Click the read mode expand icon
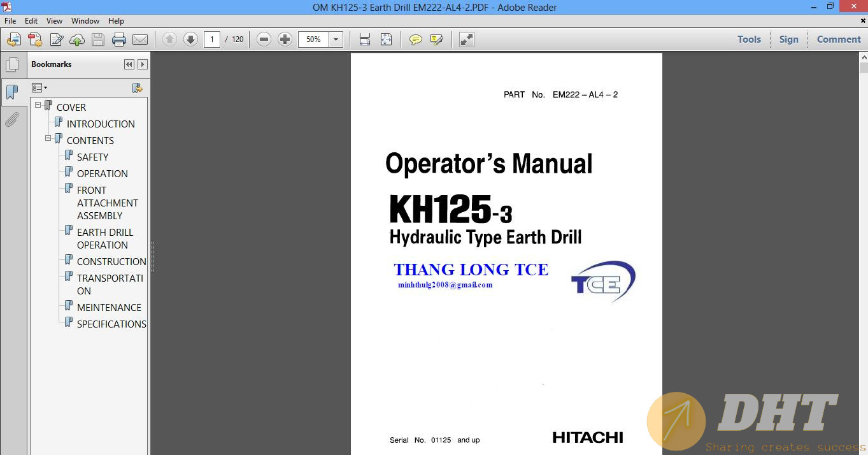Image resolution: width=868 pixels, height=455 pixels. (x=467, y=40)
